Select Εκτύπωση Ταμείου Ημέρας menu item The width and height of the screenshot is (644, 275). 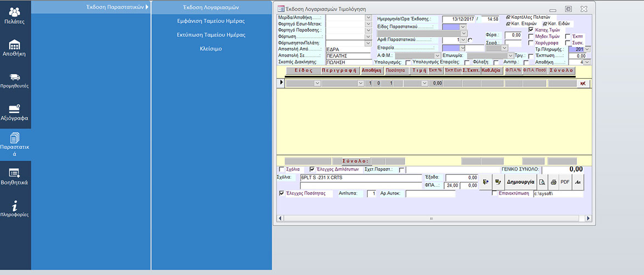click(211, 35)
